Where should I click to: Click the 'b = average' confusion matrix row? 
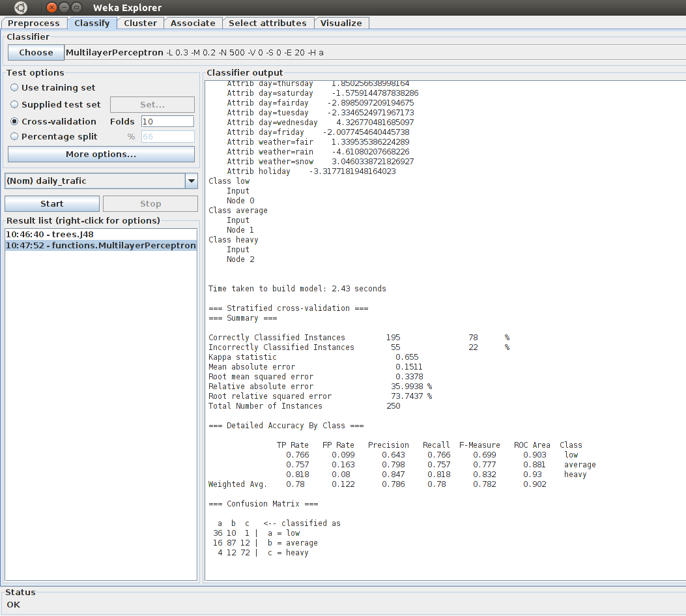tap(265, 543)
